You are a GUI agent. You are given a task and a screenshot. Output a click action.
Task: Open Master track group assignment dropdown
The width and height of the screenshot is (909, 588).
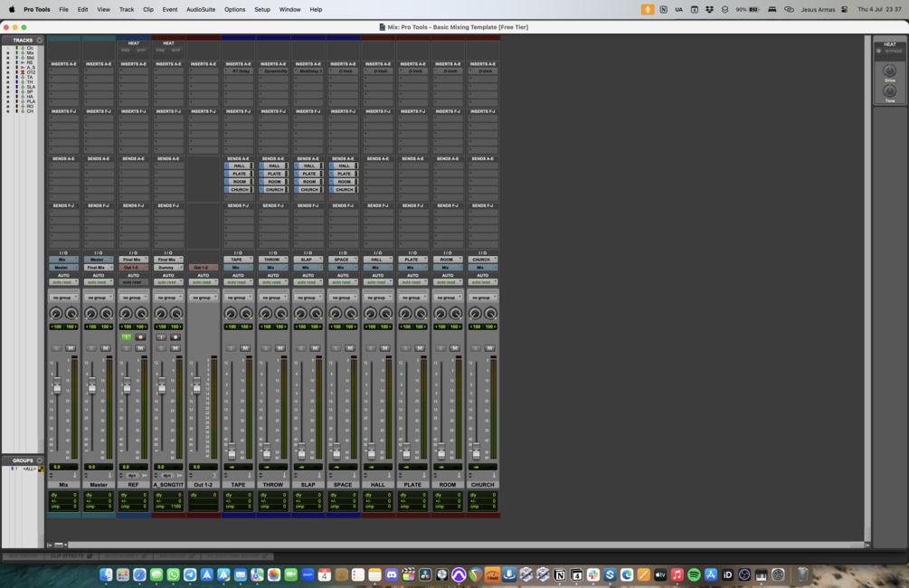tap(99, 298)
